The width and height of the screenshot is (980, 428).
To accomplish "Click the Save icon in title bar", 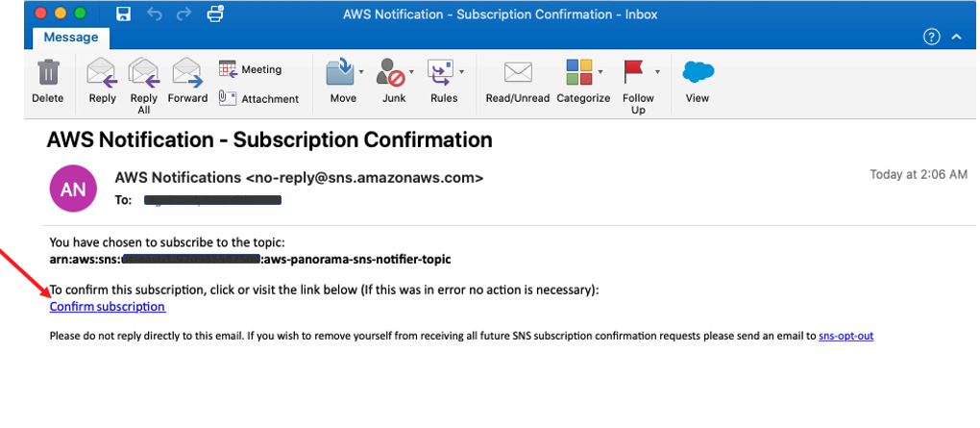I will tap(123, 13).
